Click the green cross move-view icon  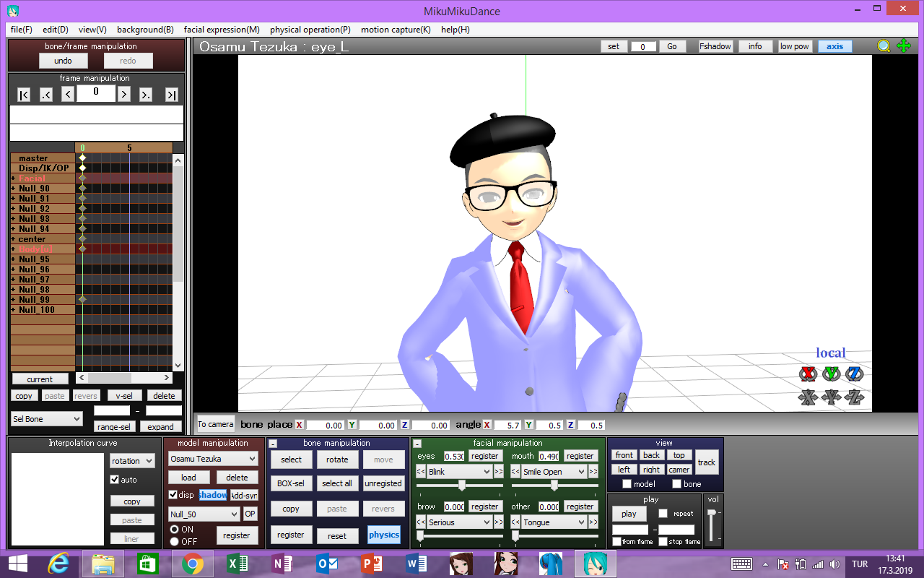pyautogui.click(x=903, y=46)
